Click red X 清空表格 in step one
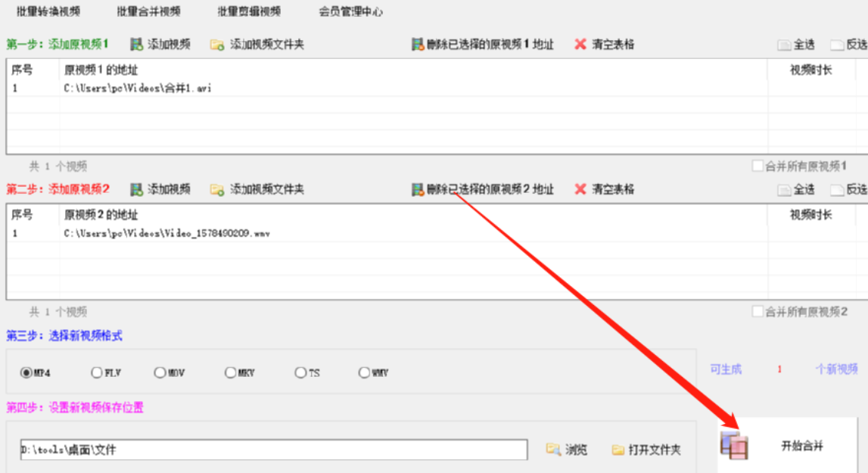 pyautogui.click(x=580, y=45)
